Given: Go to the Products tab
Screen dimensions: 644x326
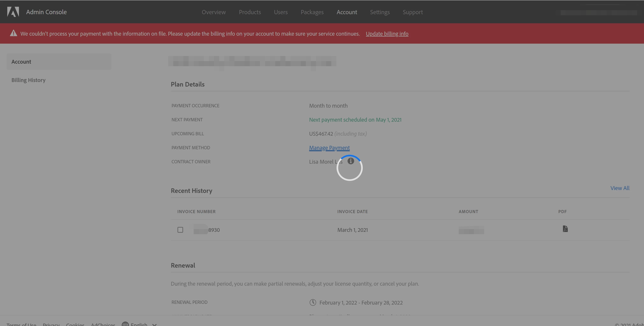Looking at the screenshot, I should click(x=250, y=12).
